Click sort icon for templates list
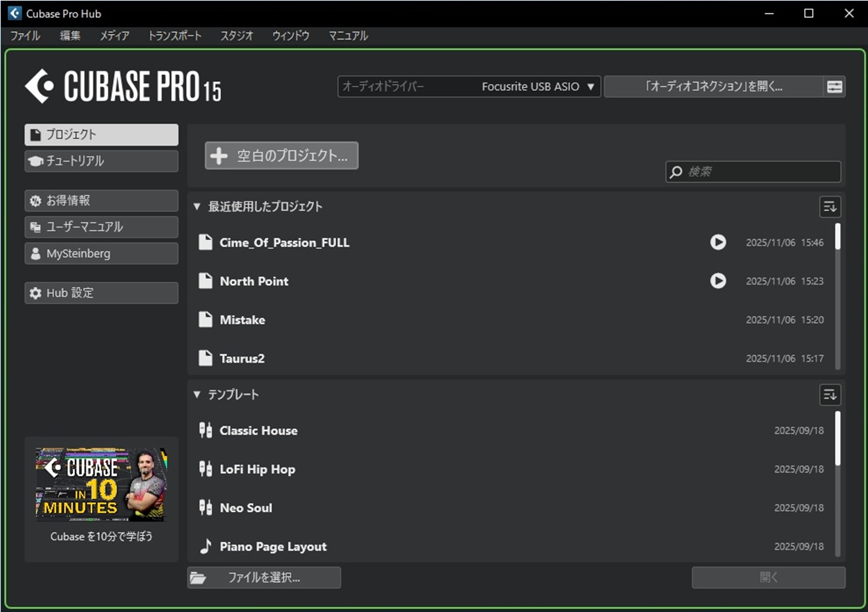Viewport: 868px width, 612px height. pyautogui.click(x=830, y=395)
